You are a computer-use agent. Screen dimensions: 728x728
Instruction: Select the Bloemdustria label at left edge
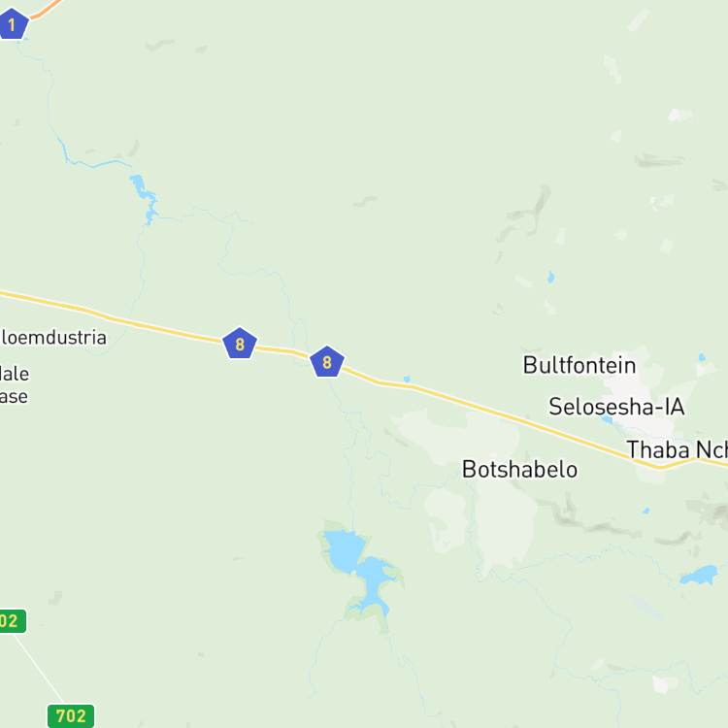point(53,338)
